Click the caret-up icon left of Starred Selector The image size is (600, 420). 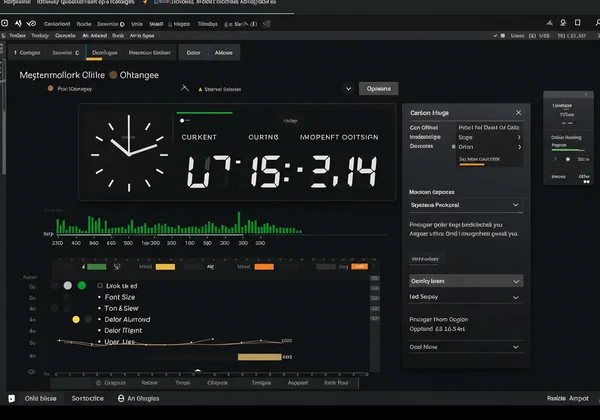185,88
